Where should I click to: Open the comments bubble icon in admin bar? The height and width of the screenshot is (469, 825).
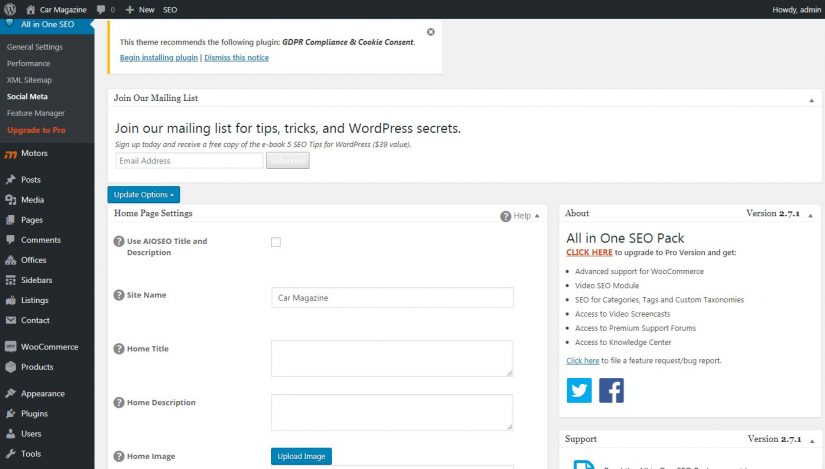tap(101, 9)
